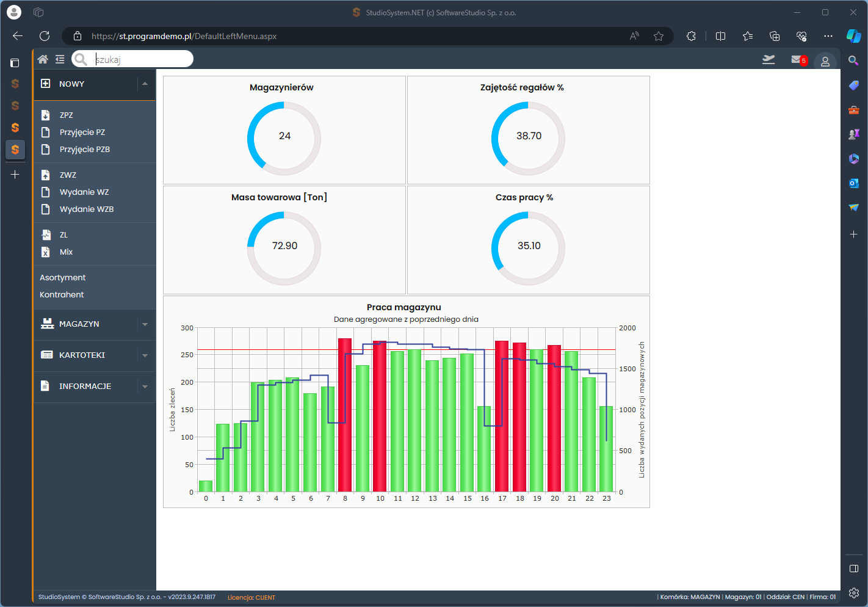Collapse NOWY section via up arrow
Image resolution: width=868 pixels, height=607 pixels.
click(x=145, y=84)
